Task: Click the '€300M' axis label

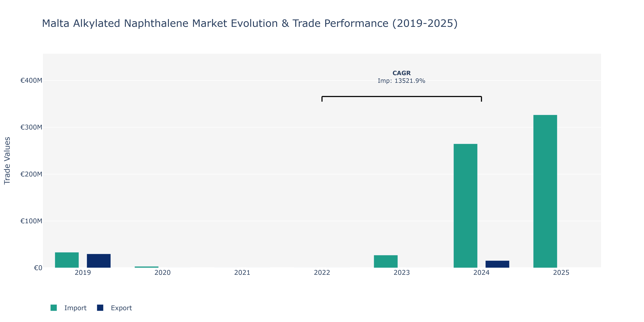Action: pyautogui.click(x=31, y=127)
